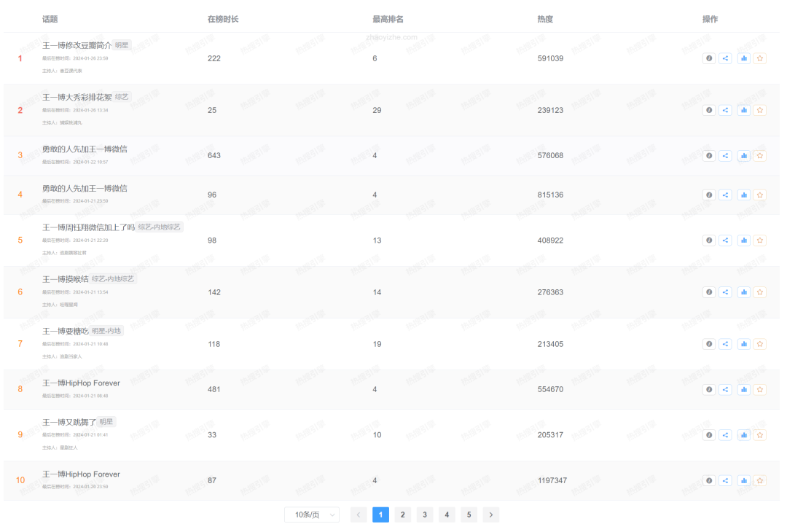787x532 pixels.
Task: Favorite 王一博修改豆瓣简介 with star icon
Action: tap(760, 58)
